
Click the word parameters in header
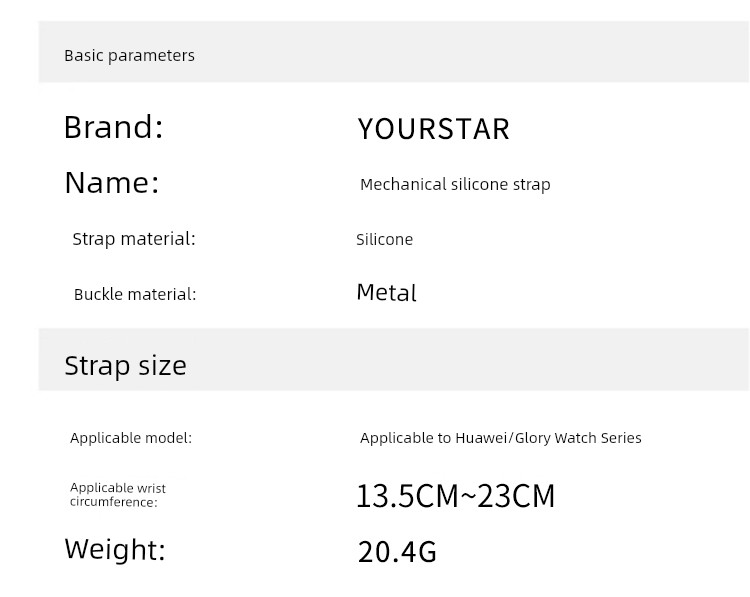click(151, 56)
